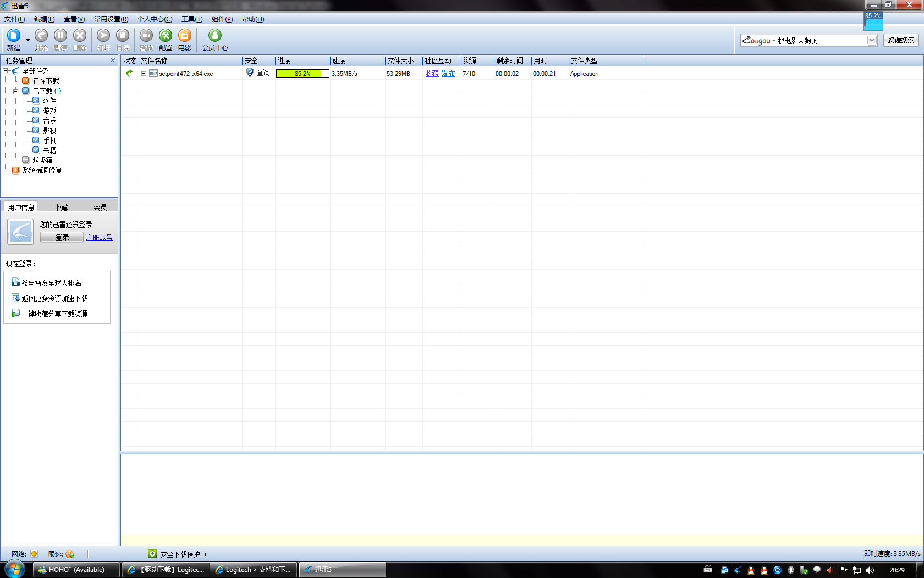Click 参与雷友全球大排名 link
This screenshot has height=578, width=924.
(x=52, y=283)
